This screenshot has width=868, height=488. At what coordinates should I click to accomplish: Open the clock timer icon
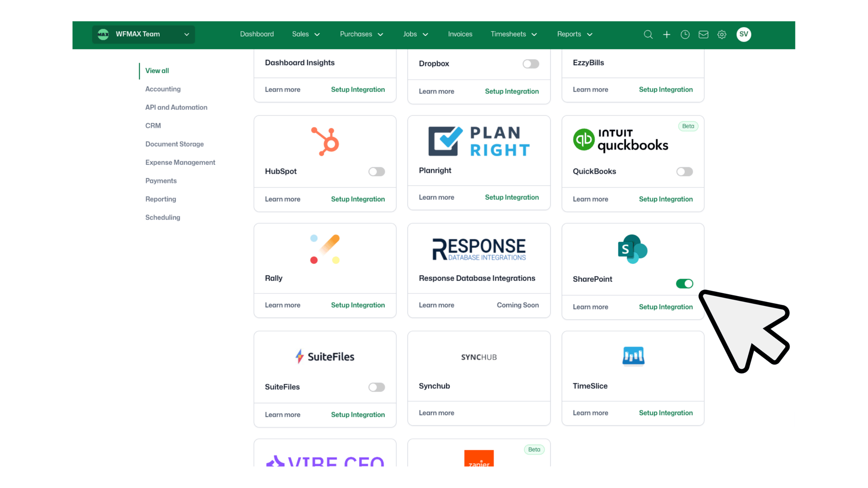click(685, 34)
